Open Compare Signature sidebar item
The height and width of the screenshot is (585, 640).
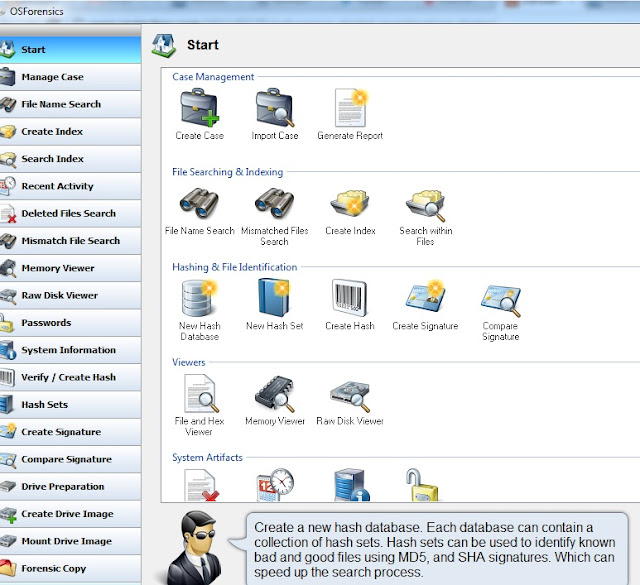tap(70, 460)
